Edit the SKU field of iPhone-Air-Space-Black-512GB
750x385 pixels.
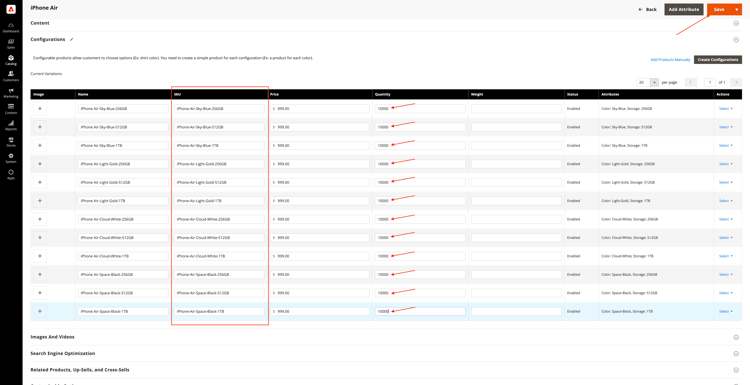(x=220, y=293)
